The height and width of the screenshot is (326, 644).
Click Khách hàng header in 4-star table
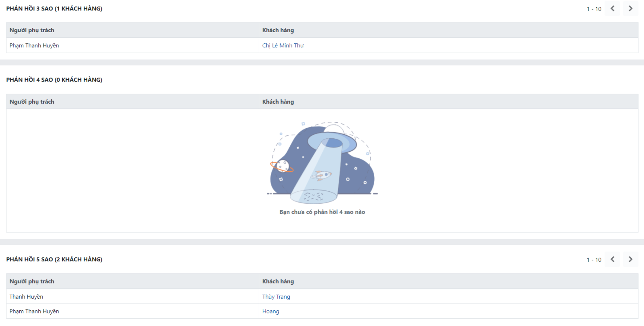coord(278,102)
